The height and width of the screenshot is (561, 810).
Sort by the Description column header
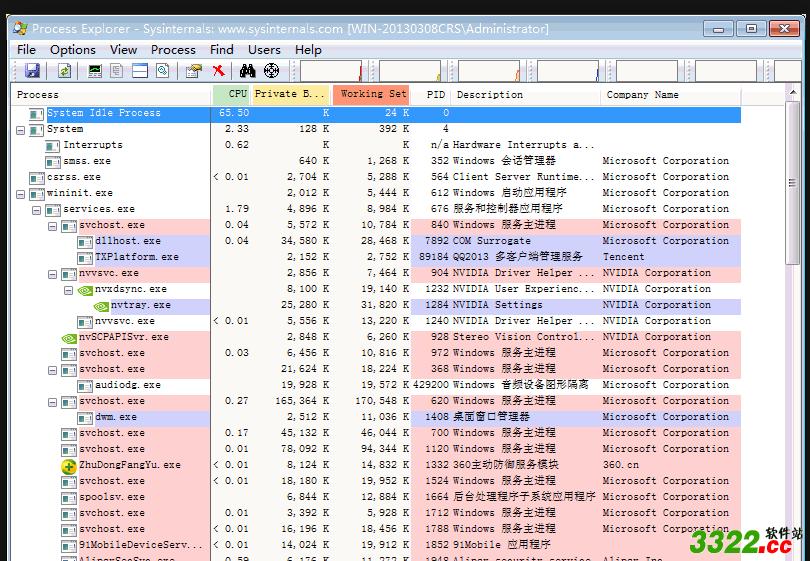pos(526,95)
